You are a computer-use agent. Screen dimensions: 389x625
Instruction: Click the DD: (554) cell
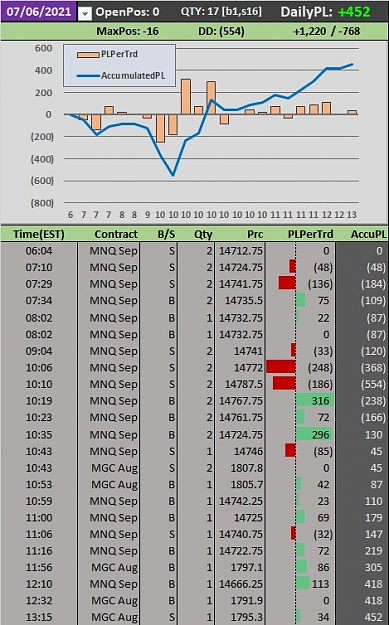coord(221,31)
